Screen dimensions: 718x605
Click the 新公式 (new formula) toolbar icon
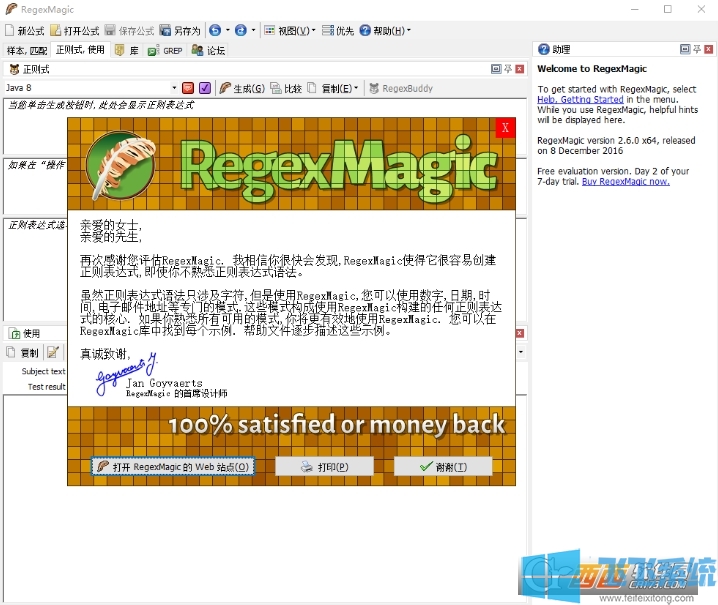click(24, 31)
